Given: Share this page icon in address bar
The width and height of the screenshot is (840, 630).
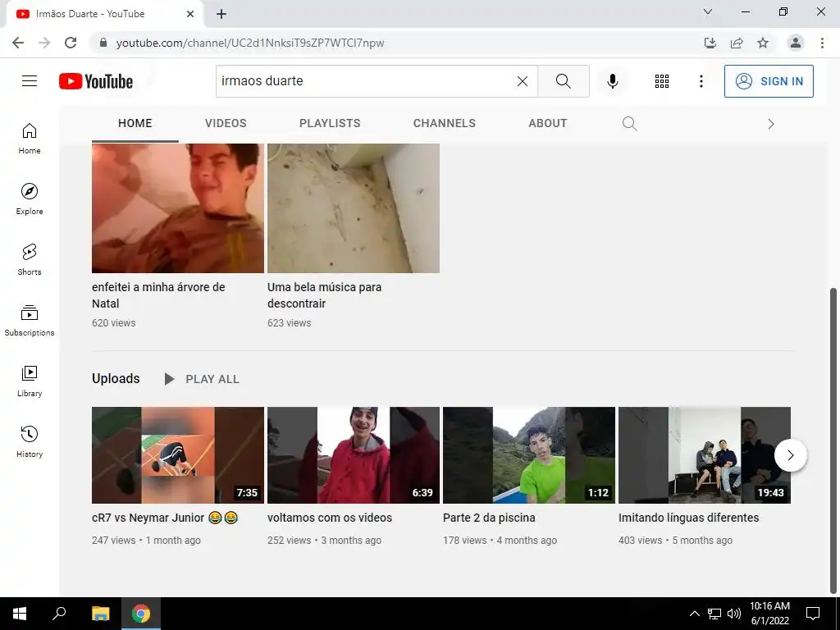Looking at the screenshot, I should (737, 43).
